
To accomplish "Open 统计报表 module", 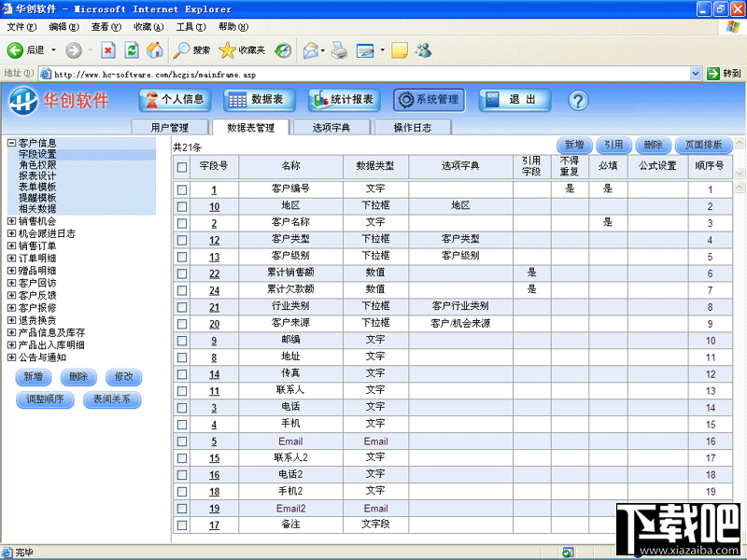I will (344, 100).
